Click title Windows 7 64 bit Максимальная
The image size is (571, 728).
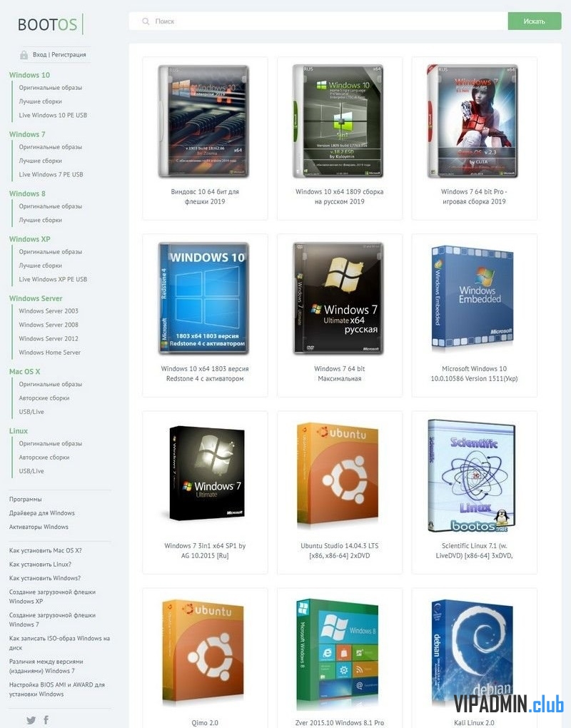pos(339,374)
